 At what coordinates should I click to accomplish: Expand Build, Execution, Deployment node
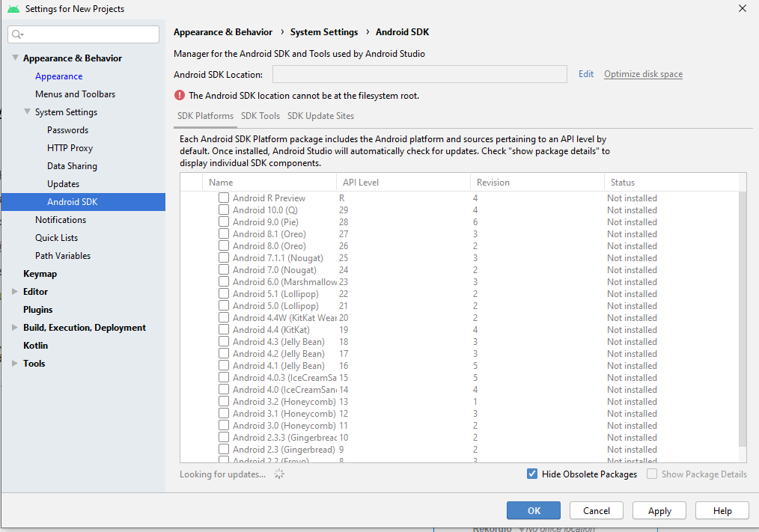[x=15, y=327]
